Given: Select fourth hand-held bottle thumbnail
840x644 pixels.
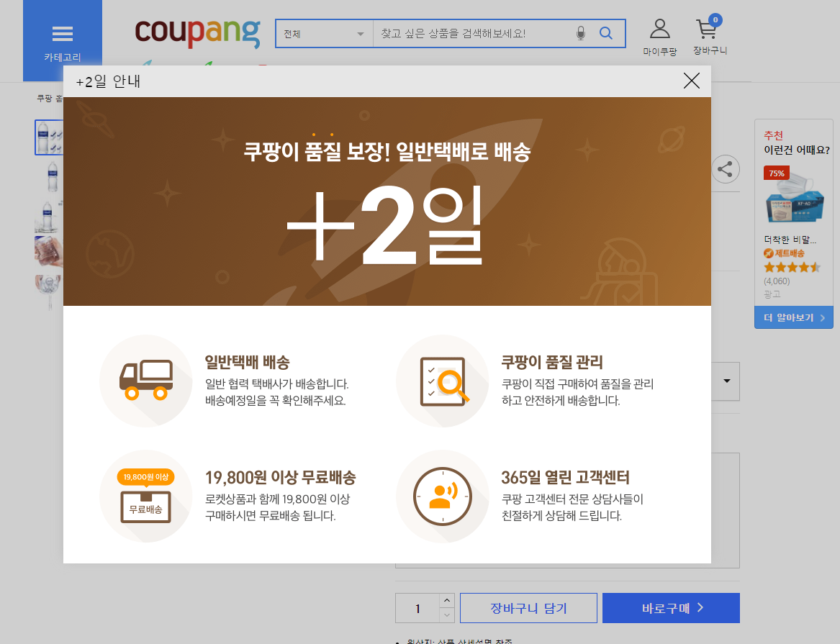Looking at the screenshot, I should [x=49, y=252].
